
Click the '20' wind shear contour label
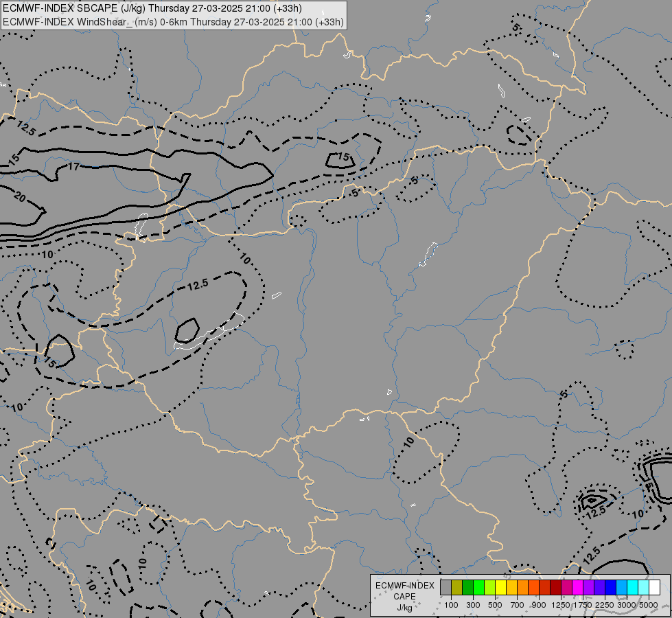point(20,196)
